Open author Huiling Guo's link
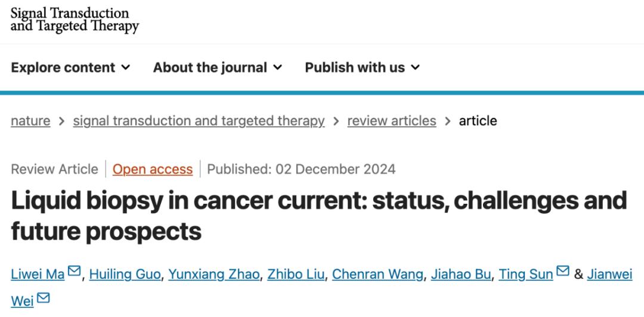 coord(125,275)
